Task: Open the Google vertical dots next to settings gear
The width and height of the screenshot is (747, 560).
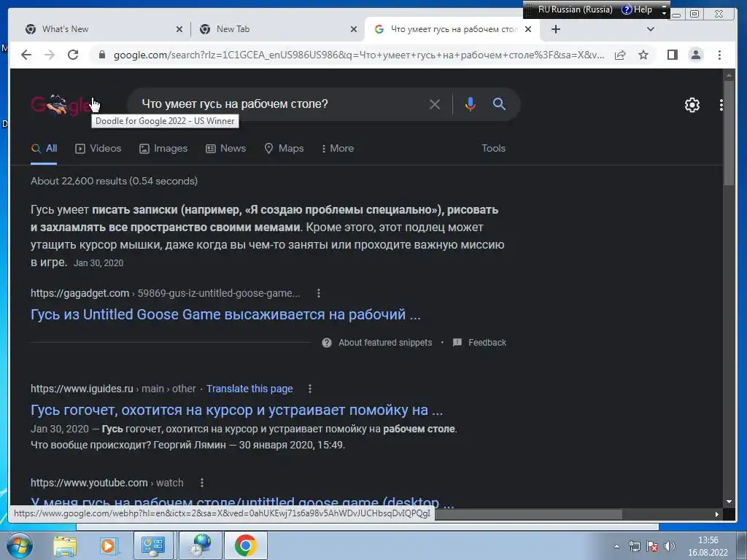Action: click(721, 105)
